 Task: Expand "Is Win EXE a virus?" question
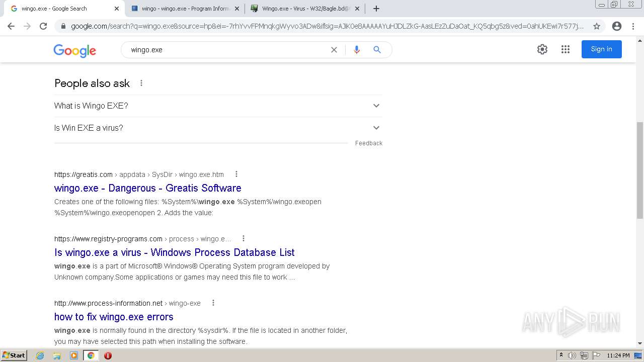(218, 128)
